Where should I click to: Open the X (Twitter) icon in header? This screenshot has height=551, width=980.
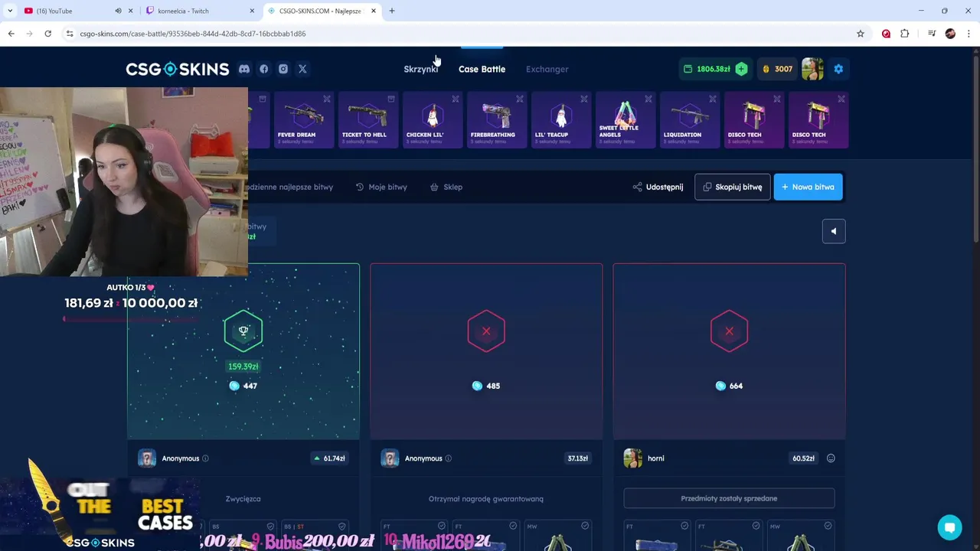click(302, 69)
